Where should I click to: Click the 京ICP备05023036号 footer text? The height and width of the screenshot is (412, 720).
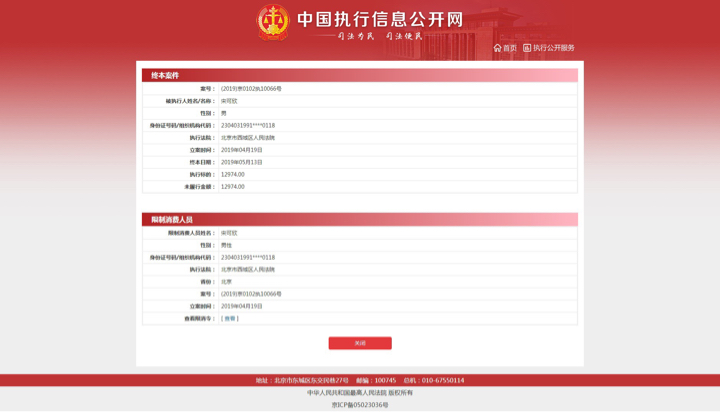[x=360, y=405]
